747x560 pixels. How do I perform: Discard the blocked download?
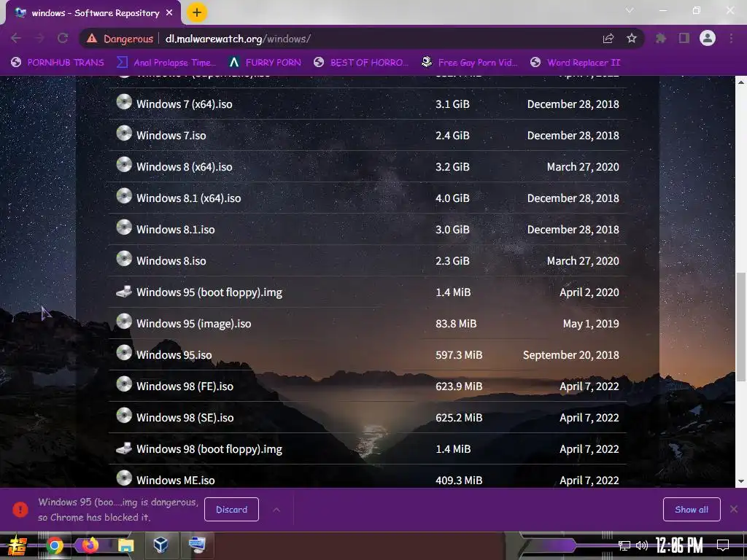pyautogui.click(x=231, y=510)
